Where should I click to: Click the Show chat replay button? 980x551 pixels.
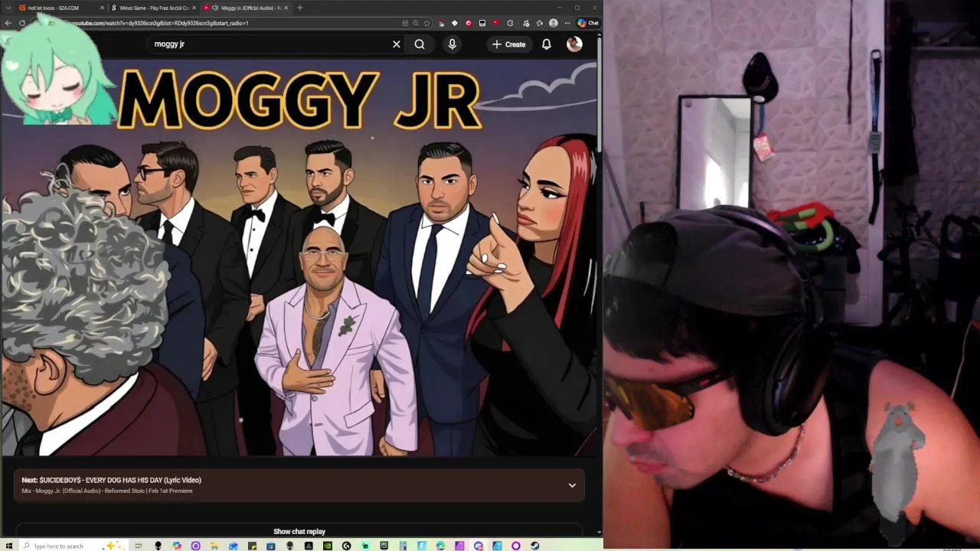[299, 531]
